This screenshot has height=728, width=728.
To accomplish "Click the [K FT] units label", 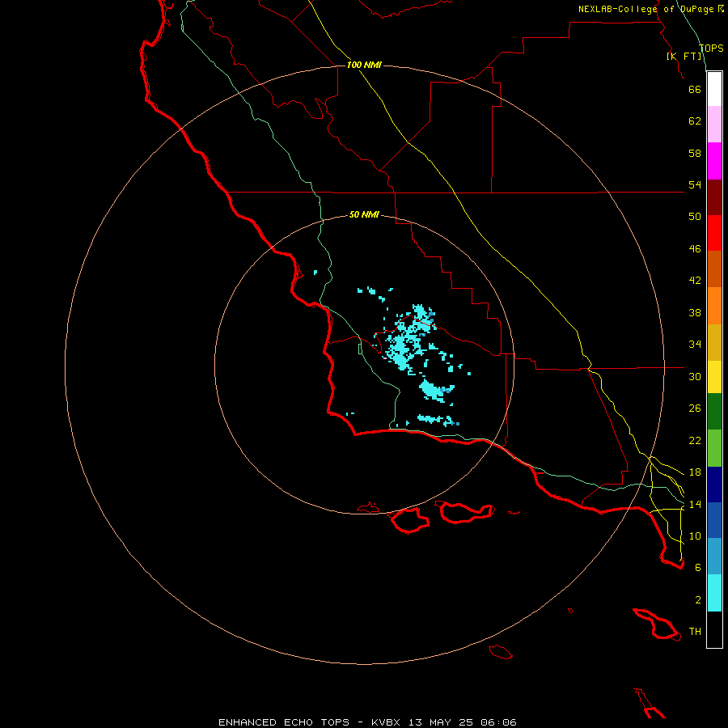I will pos(684,56).
